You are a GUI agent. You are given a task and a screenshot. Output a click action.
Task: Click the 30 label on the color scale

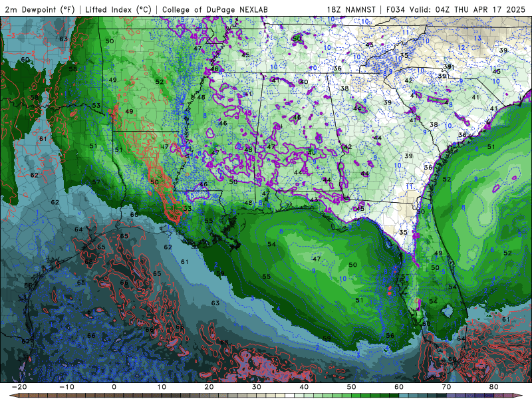tap(257, 387)
